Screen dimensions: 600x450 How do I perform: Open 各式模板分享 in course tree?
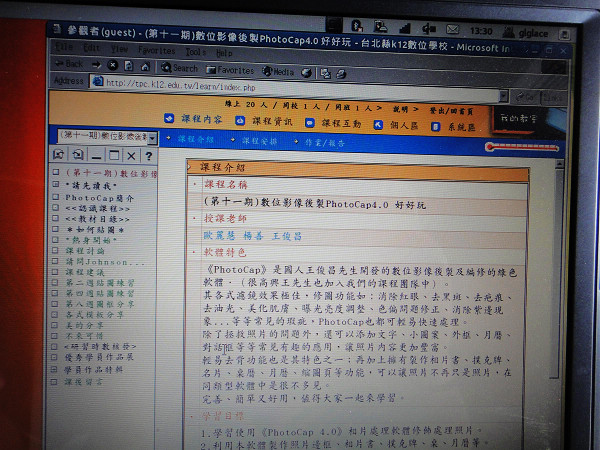click(x=95, y=315)
